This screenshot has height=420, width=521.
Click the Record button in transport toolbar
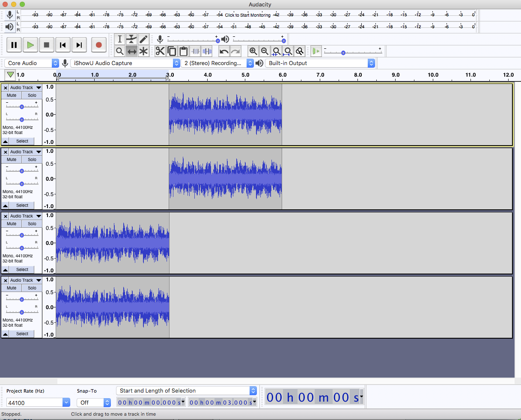98,45
